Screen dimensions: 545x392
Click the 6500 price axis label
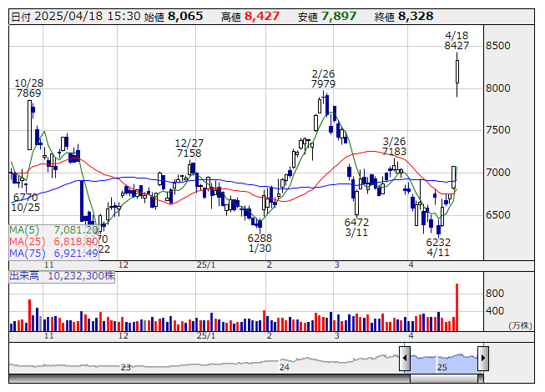[x=498, y=214]
